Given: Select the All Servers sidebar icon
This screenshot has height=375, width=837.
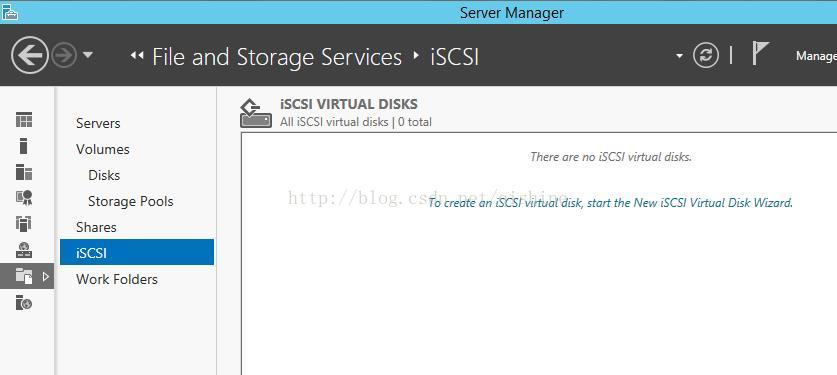Looking at the screenshot, I should (x=23, y=172).
